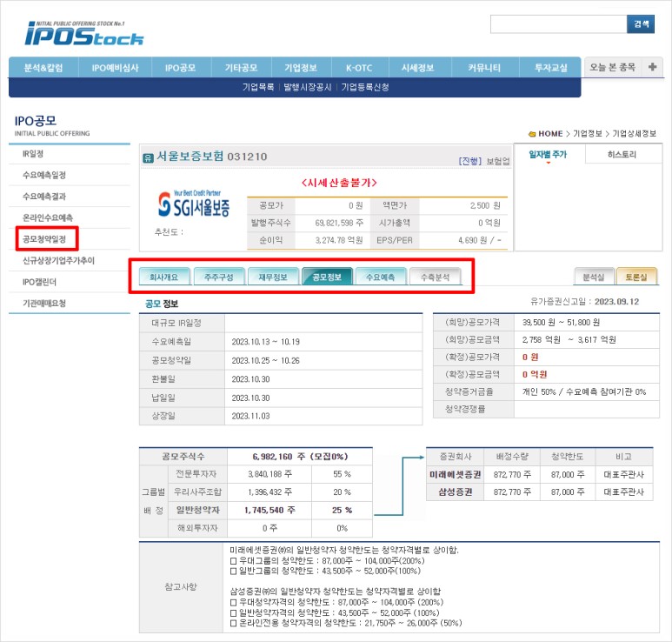Open 온라인수요예측 in the sidebar
This screenshot has width=672, height=642.
(48, 217)
